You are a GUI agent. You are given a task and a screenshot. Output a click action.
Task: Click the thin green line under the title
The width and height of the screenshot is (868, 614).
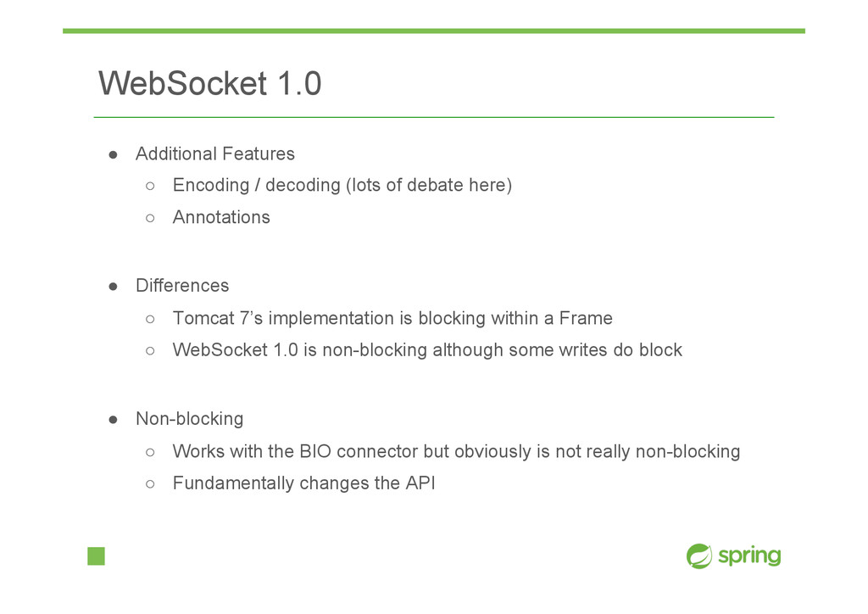[x=434, y=117]
